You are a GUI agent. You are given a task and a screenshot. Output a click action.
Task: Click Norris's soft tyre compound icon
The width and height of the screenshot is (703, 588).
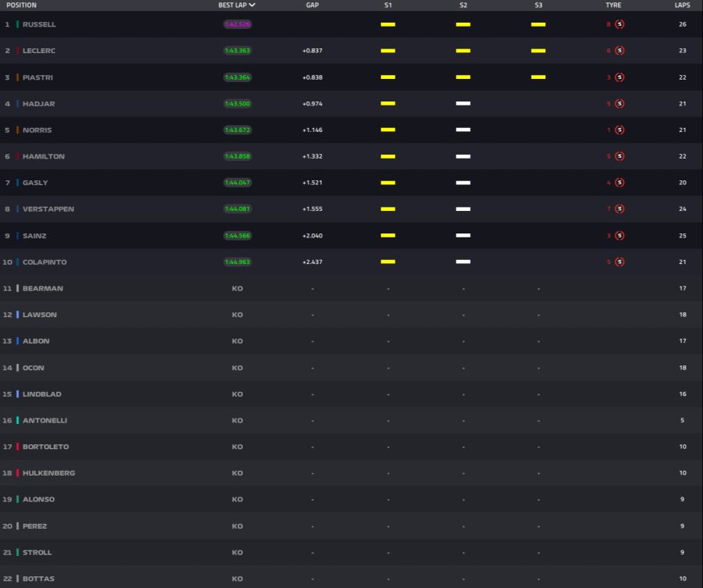[x=619, y=130]
